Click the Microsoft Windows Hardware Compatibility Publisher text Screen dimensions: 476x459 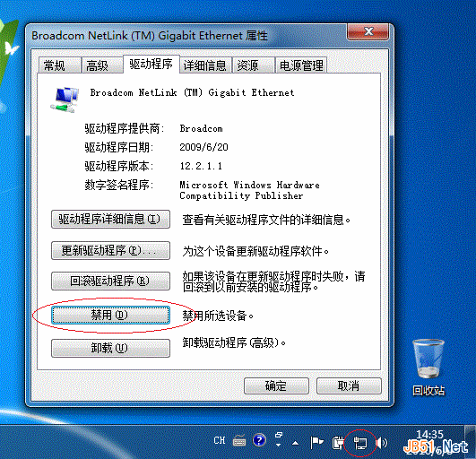pyautogui.click(x=249, y=190)
